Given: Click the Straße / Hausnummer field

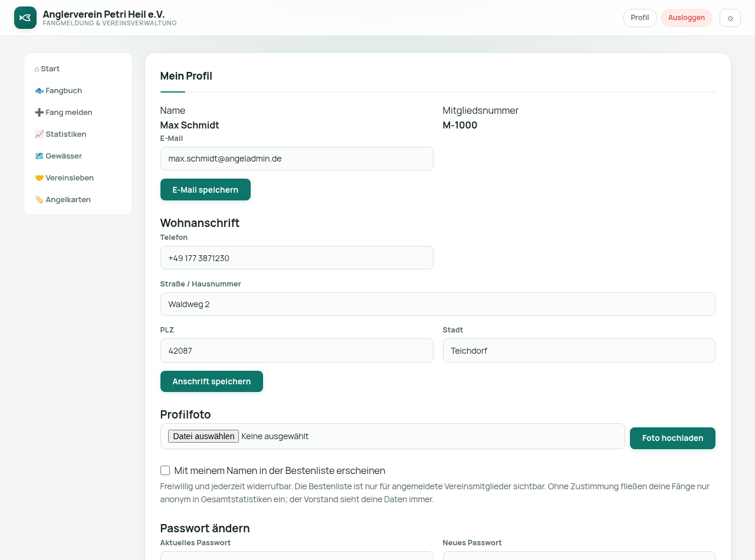Looking at the screenshot, I should click(x=438, y=304).
